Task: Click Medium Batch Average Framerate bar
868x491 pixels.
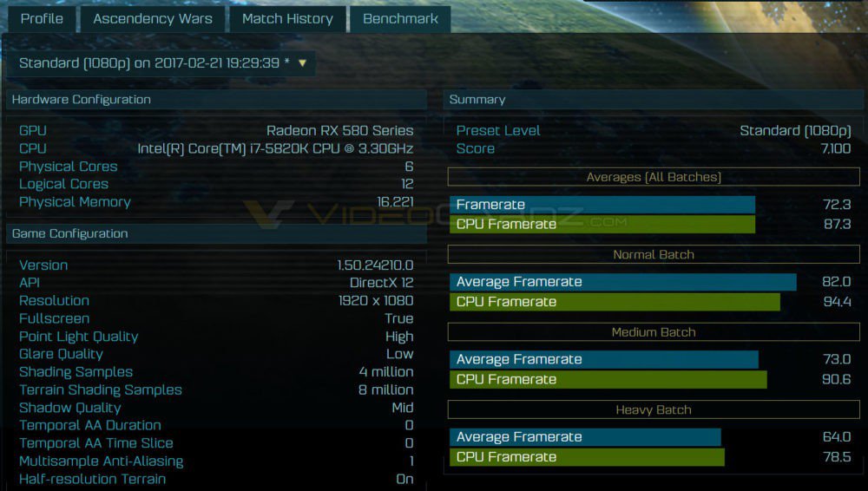Action: tap(604, 359)
